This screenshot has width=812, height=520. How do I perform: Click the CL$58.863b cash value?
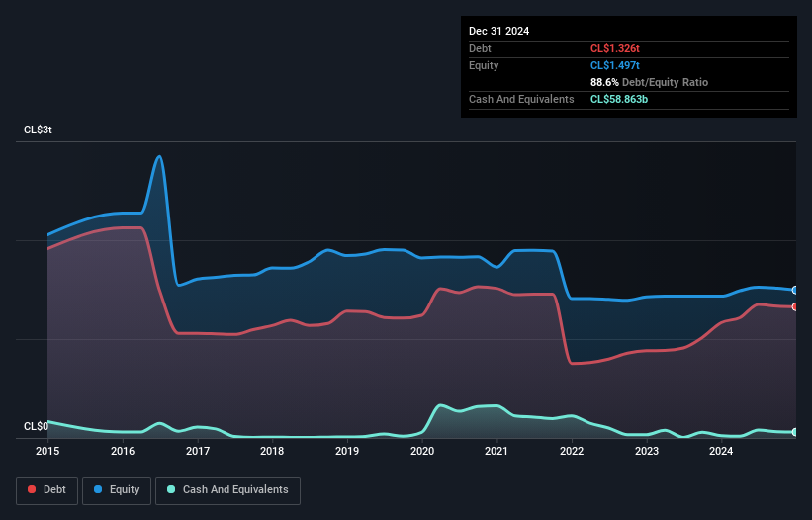click(x=619, y=99)
